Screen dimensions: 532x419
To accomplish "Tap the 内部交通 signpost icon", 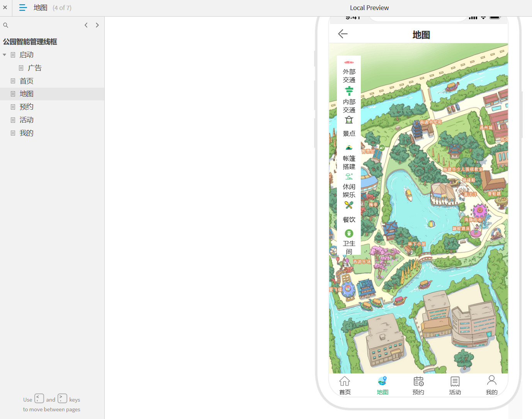I will click(x=349, y=91).
